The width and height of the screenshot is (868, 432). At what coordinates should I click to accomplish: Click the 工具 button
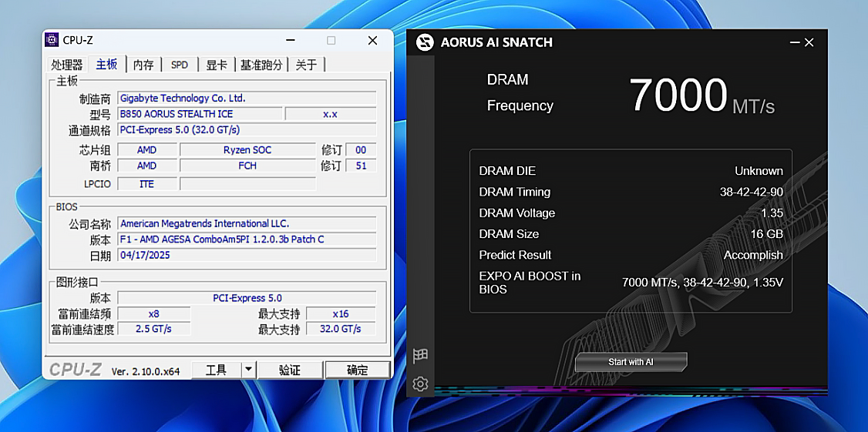click(x=216, y=370)
